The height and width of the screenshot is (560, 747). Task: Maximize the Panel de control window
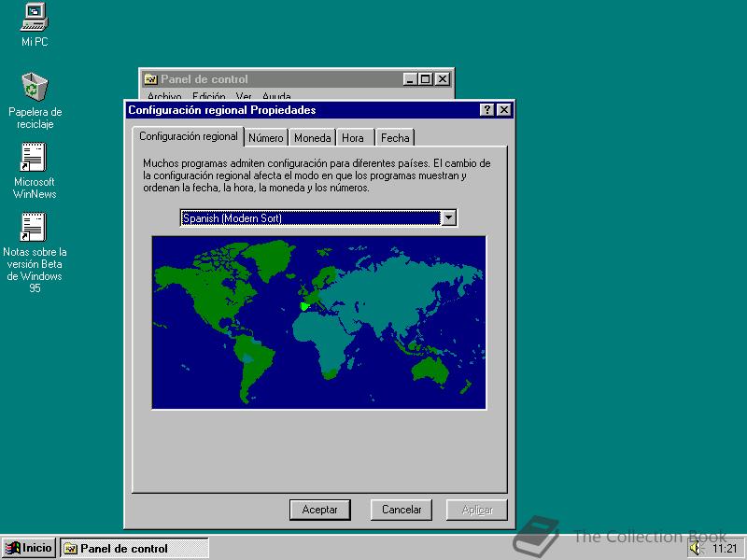click(425, 79)
